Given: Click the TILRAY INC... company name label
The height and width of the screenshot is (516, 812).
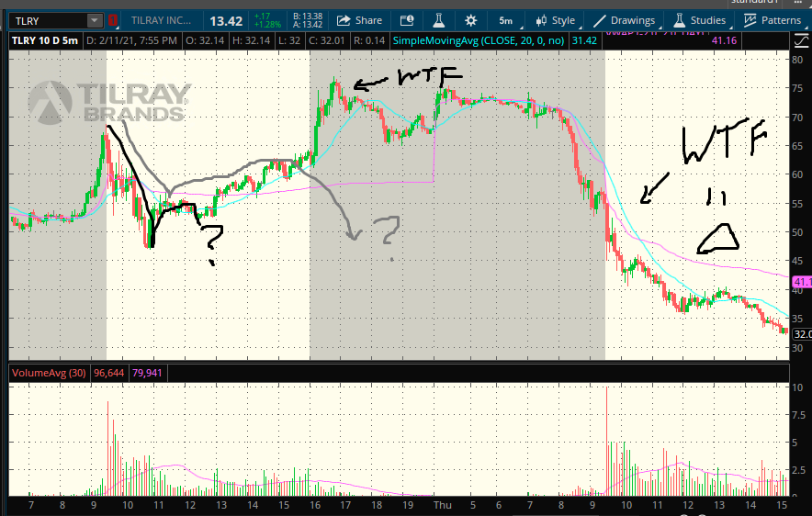Looking at the screenshot, I should [161, 21].
